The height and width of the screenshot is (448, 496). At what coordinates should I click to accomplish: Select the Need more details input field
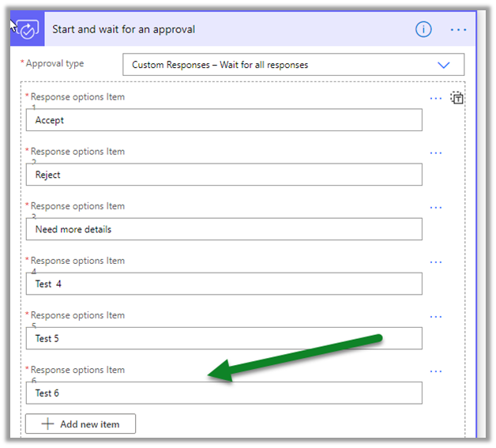click(224, 229)
